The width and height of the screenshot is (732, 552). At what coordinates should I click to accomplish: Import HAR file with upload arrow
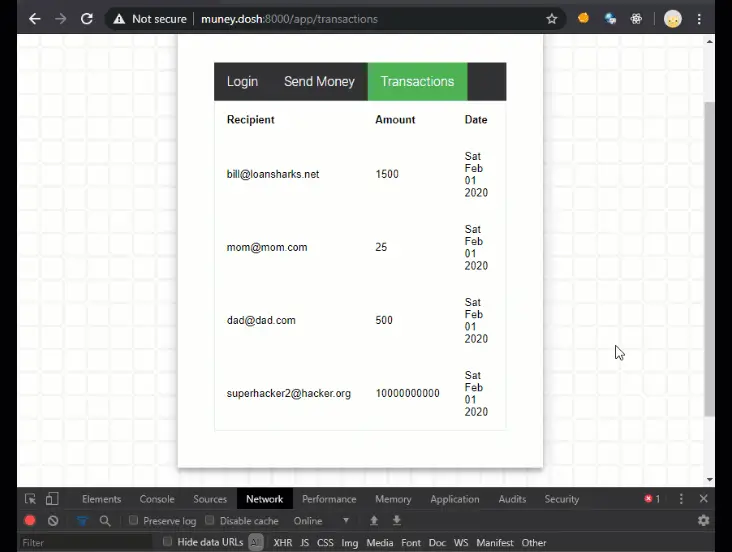point(374,521)
